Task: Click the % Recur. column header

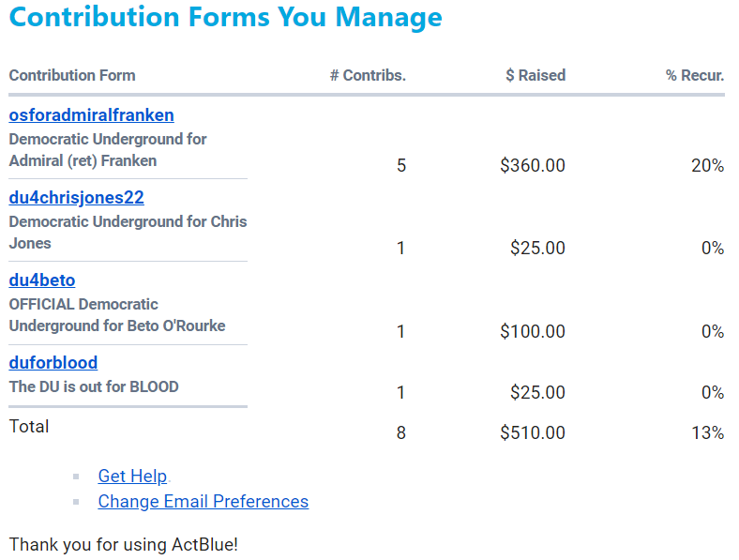Action: tap(694, 76)
